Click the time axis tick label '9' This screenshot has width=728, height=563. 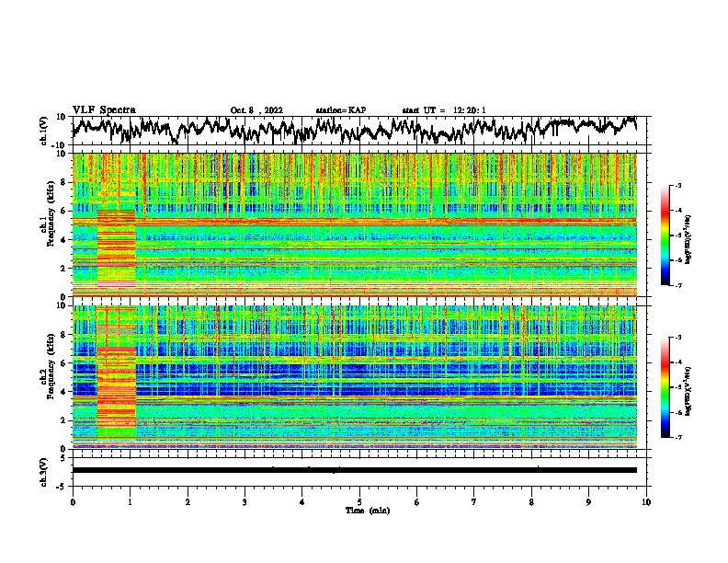click(588, 502)
